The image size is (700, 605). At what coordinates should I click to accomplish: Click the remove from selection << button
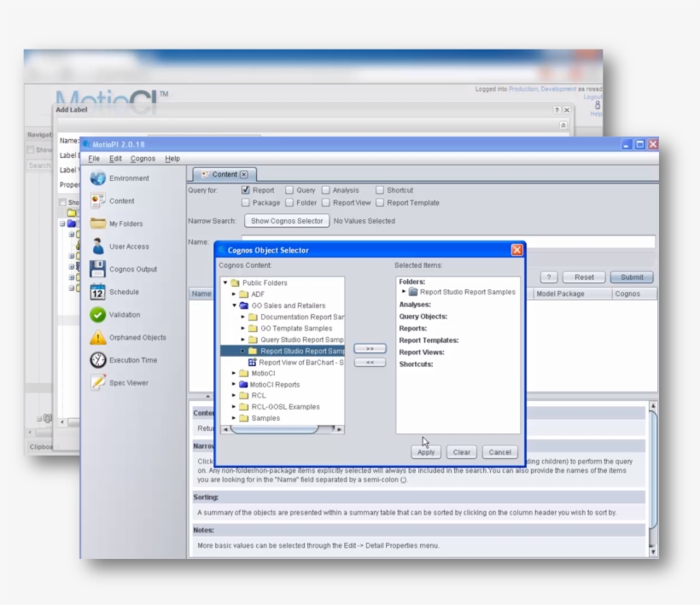coord(370,363)
